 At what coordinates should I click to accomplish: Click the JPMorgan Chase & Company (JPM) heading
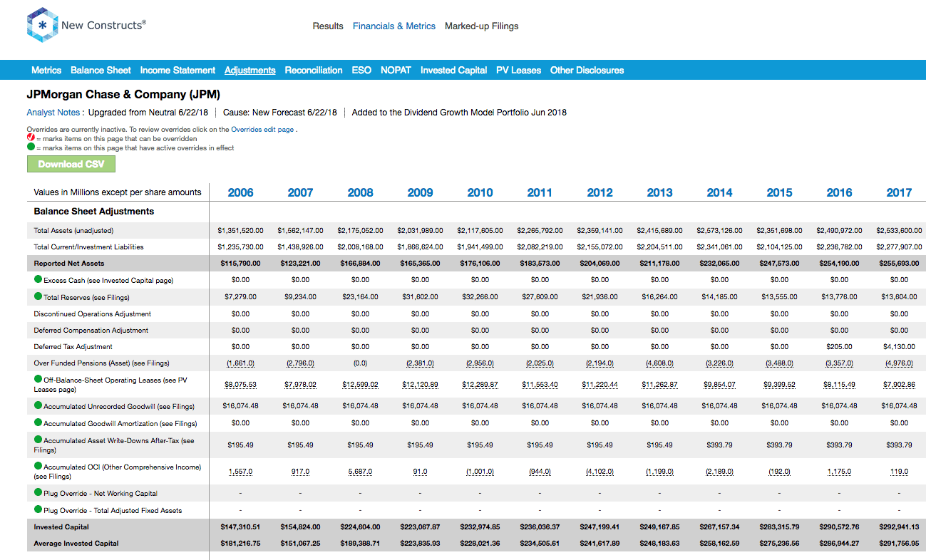click(123, 94)
